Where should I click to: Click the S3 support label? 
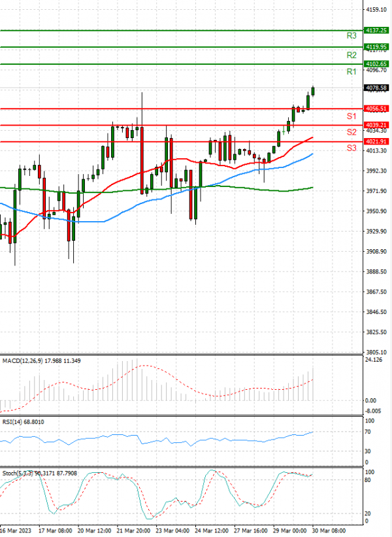pyautogui.click(x=351, y=148)
